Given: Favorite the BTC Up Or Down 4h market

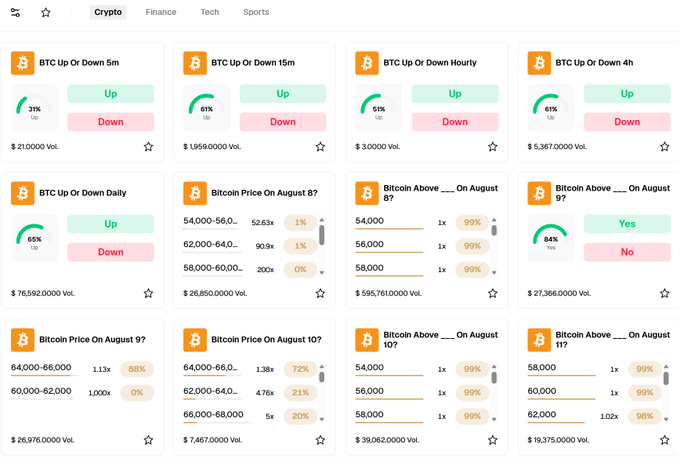Looking at the screenshot, I should [x=664, y=147].
